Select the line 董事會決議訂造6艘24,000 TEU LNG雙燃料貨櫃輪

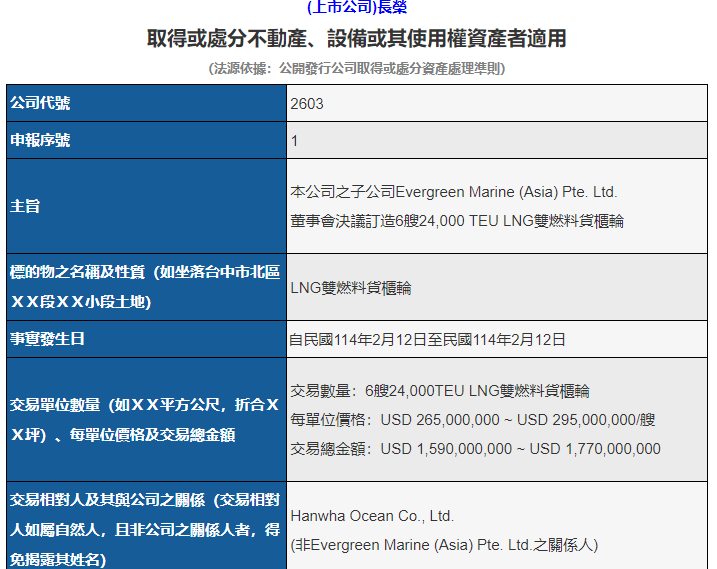(x=457, y=221)
